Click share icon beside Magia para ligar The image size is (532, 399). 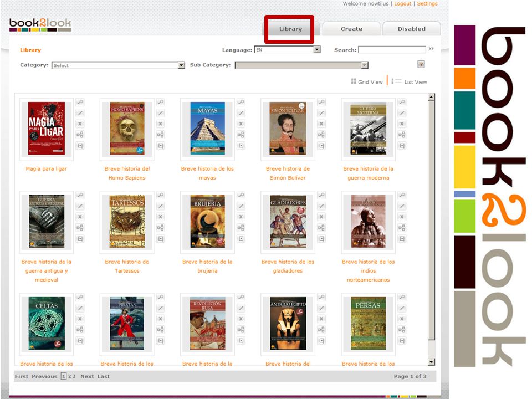[x=80, y=135]
